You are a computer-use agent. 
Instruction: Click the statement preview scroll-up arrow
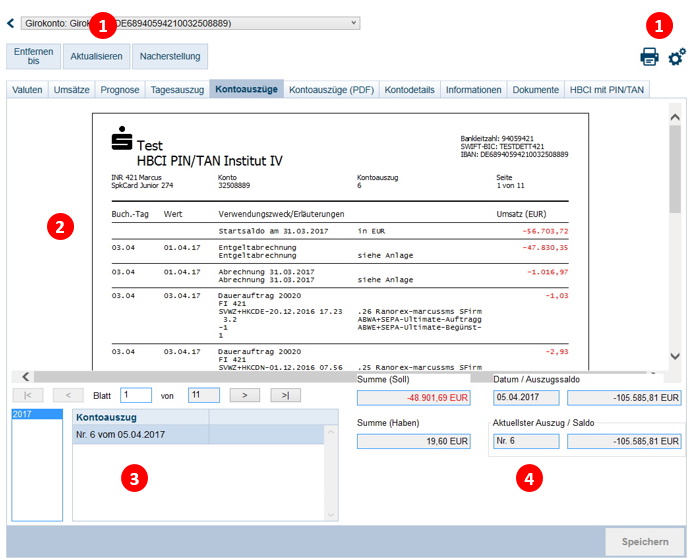pos(675,117)
